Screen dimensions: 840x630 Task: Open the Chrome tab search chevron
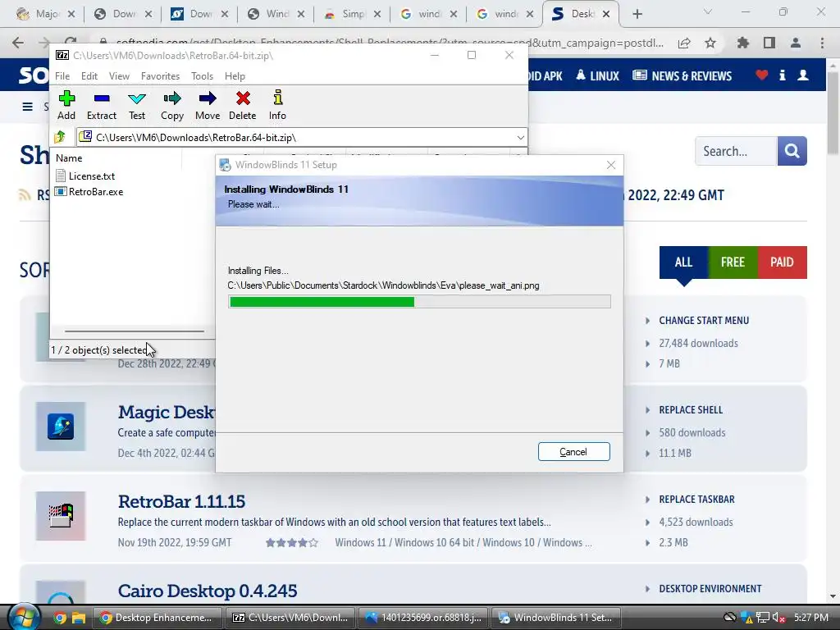pyautogui.click(x=707, y=11)
